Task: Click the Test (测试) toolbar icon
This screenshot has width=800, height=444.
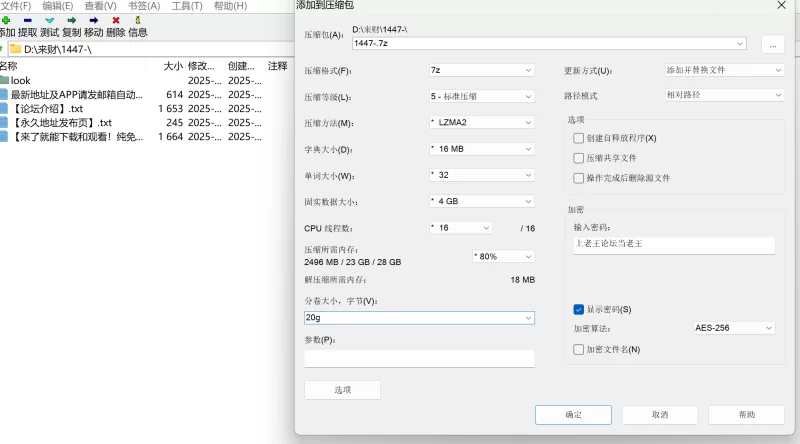Action: click(x=49, y=20)
